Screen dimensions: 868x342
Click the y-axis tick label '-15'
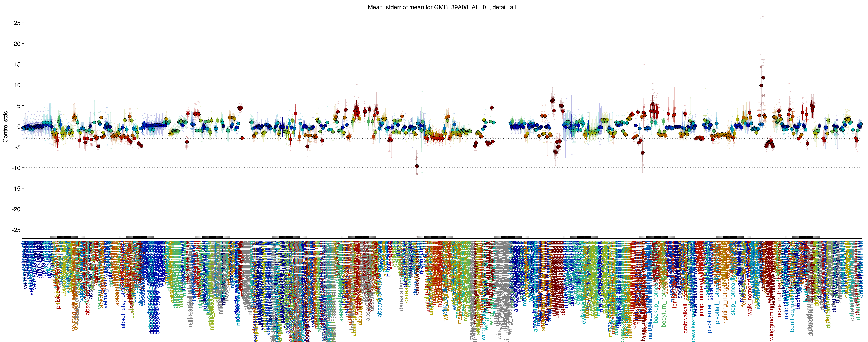pos(16,188)
